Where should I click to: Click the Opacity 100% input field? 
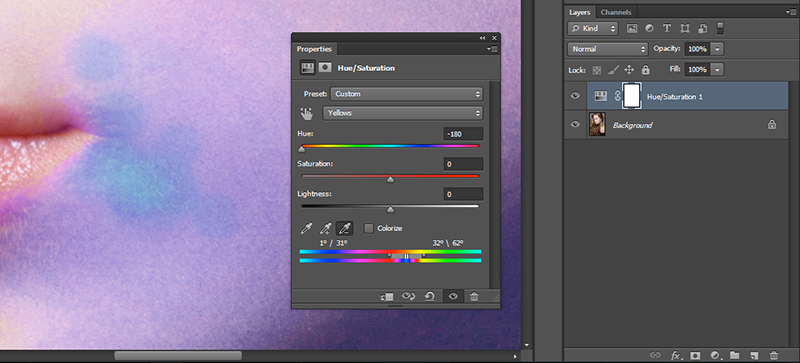pyautogui.click(x=697, y=49)
